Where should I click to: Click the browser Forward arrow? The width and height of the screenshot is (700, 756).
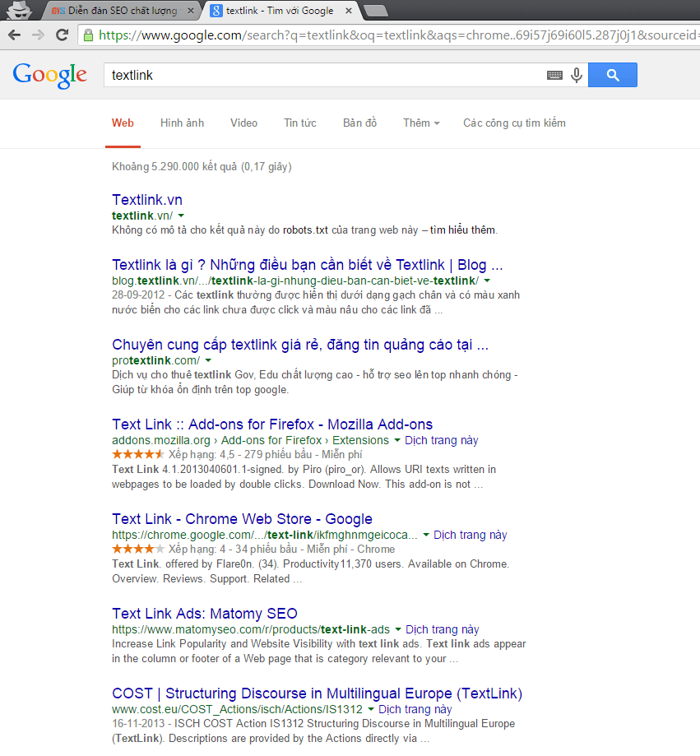pyautogui.click(x=38, y=35)
